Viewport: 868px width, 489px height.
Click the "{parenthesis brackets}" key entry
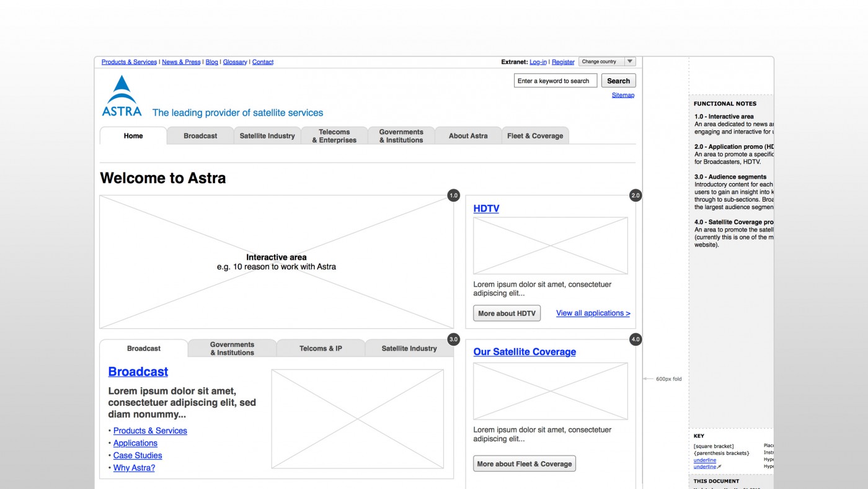(721, 453)
